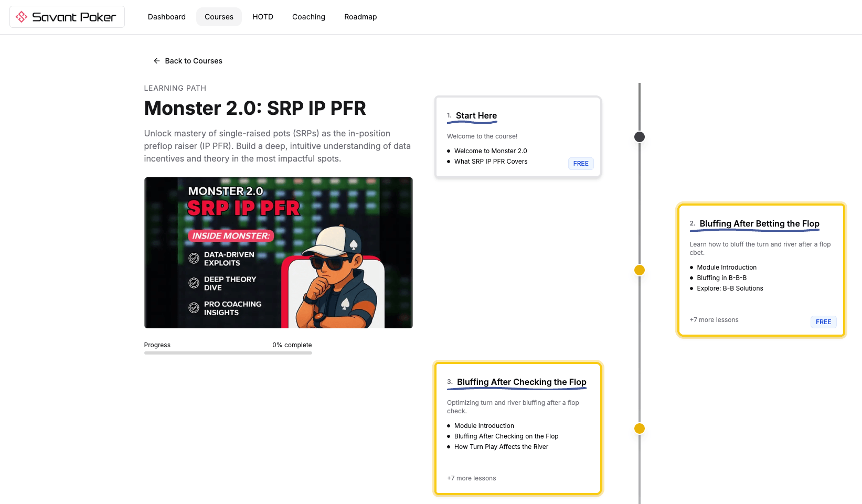Open Module Introduction in Checking the Flop card
Viewport: 862px width, 504px height.
click(484, 426)
